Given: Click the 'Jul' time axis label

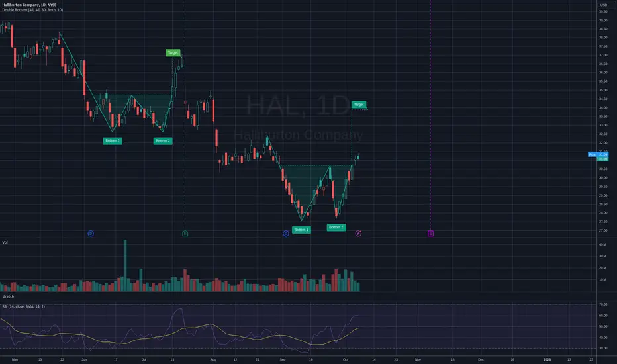Looking at the screenshot, I should pos(144,359).
